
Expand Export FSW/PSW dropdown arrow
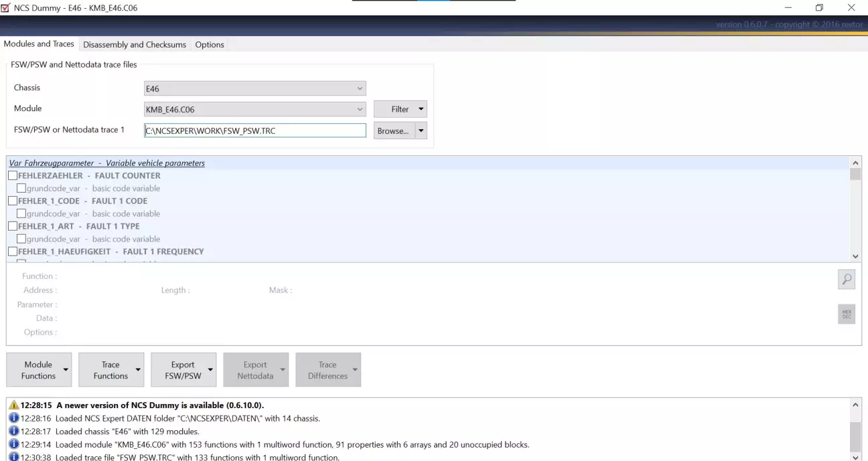(210, 369)
